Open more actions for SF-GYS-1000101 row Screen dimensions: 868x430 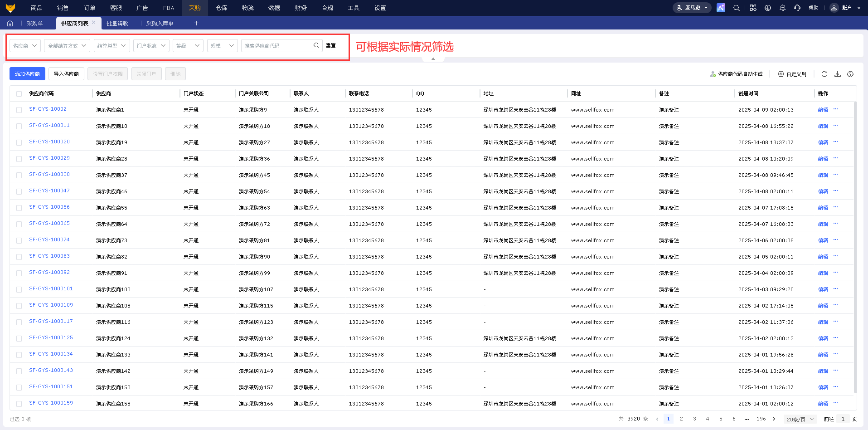(x=836, y=289)
